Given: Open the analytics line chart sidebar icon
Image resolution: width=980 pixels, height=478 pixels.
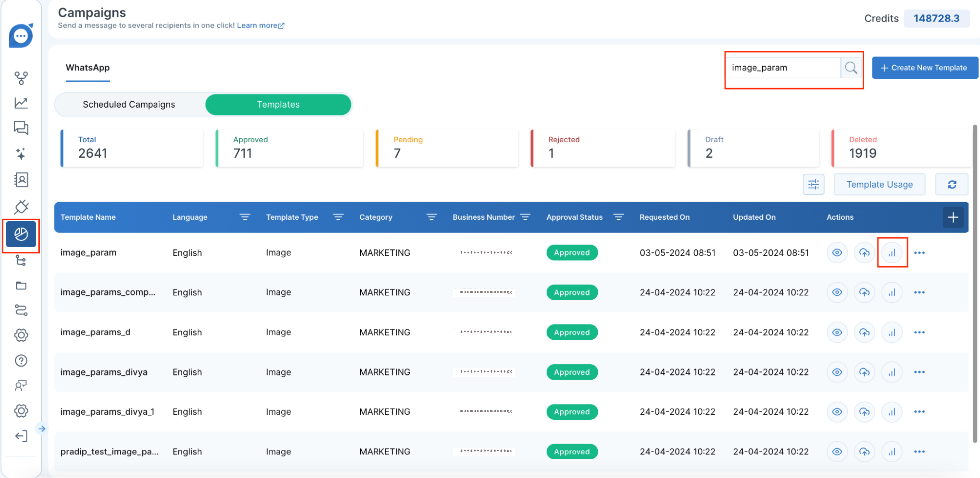Looking at the screenshot, I should point(21,103).
